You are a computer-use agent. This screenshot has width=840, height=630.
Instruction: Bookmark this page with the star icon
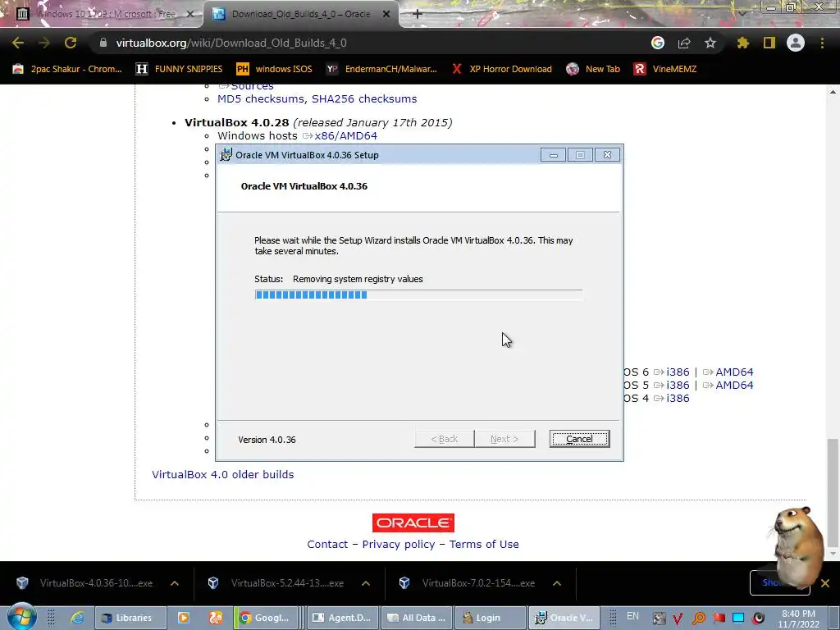pos(710,43)
